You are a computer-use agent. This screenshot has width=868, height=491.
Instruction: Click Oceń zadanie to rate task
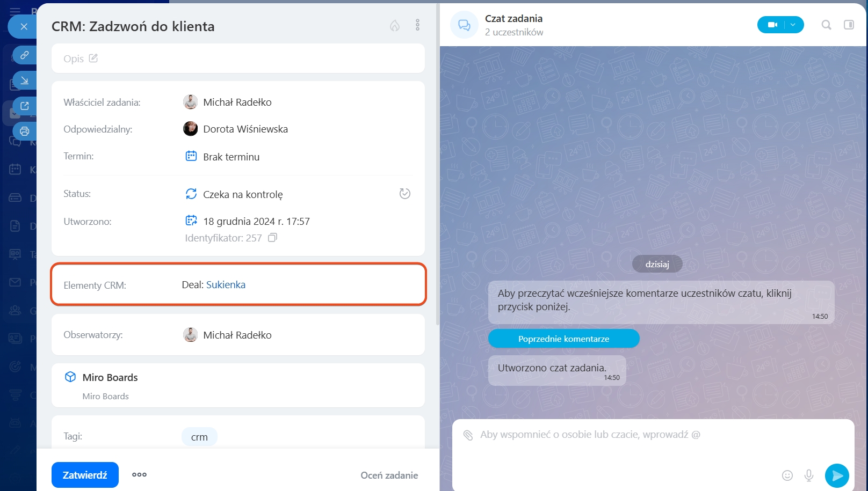[x=389, y=475]
